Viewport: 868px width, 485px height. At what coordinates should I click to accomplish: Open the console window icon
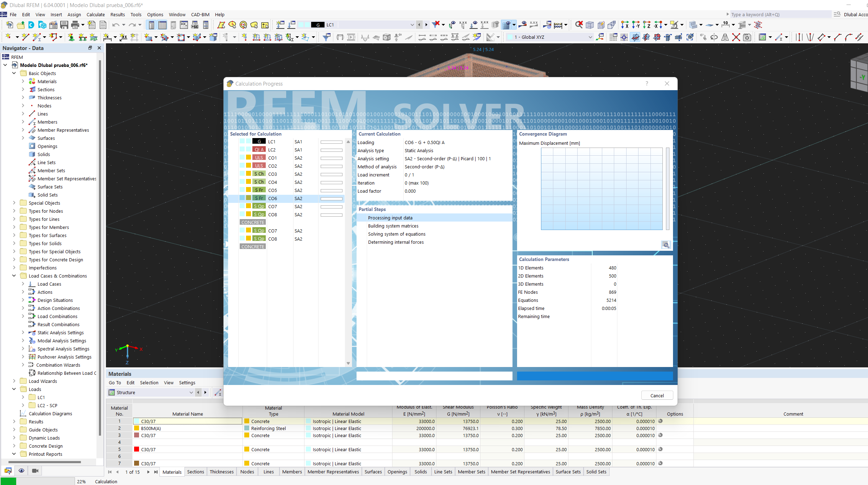click(184, 25)
